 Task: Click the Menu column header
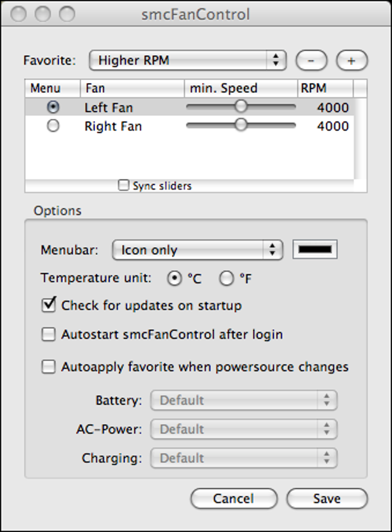pyautogui.click(x=52, y=88)
